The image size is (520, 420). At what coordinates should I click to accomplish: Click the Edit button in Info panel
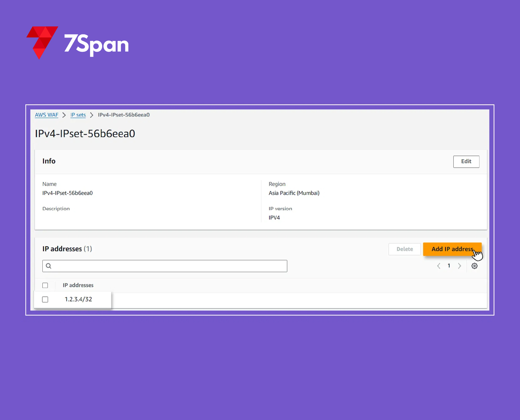pos(466,161)
